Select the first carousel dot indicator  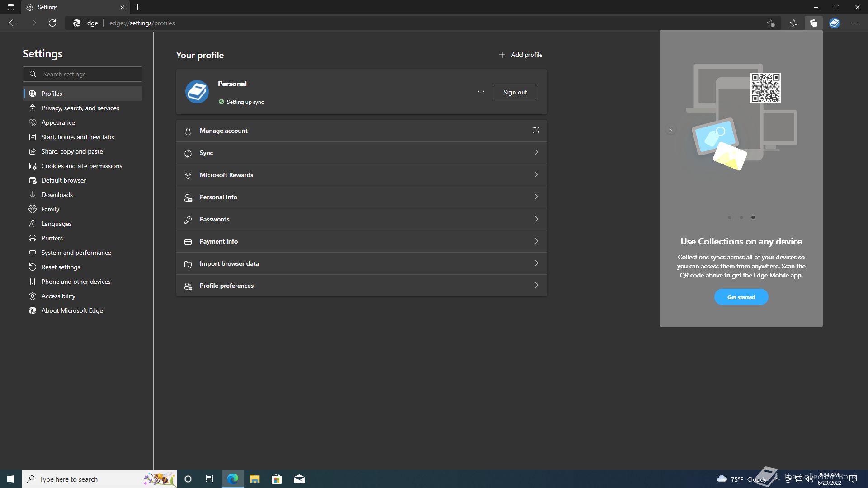(730, 217)
